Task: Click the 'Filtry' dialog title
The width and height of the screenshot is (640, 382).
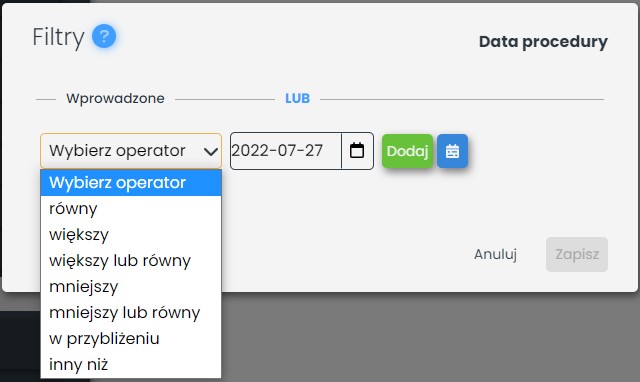Action: [58, 37]
